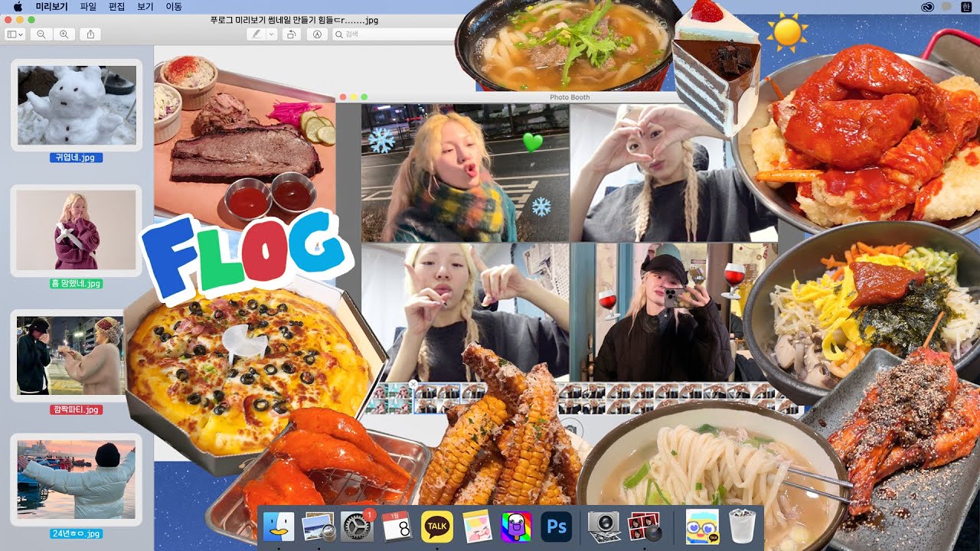Screen dimensions: 980x551
Task: Open Calendar from the Dock
Action: coord(397,527)
